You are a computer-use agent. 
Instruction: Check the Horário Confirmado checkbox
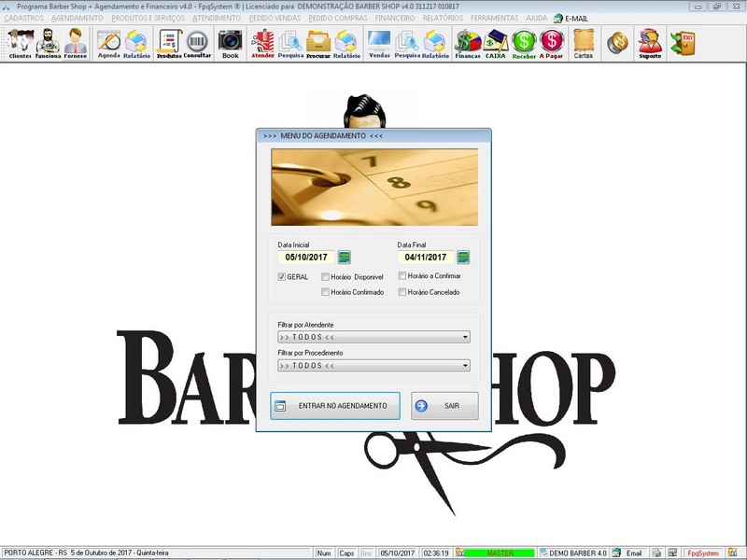tap(325, 292)
